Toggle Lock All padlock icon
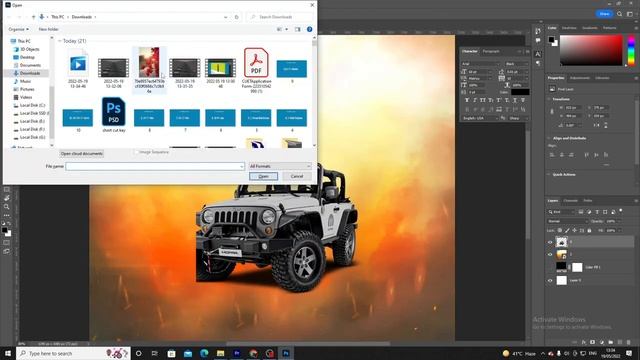 pyautogui.click(x=589, y=231)
